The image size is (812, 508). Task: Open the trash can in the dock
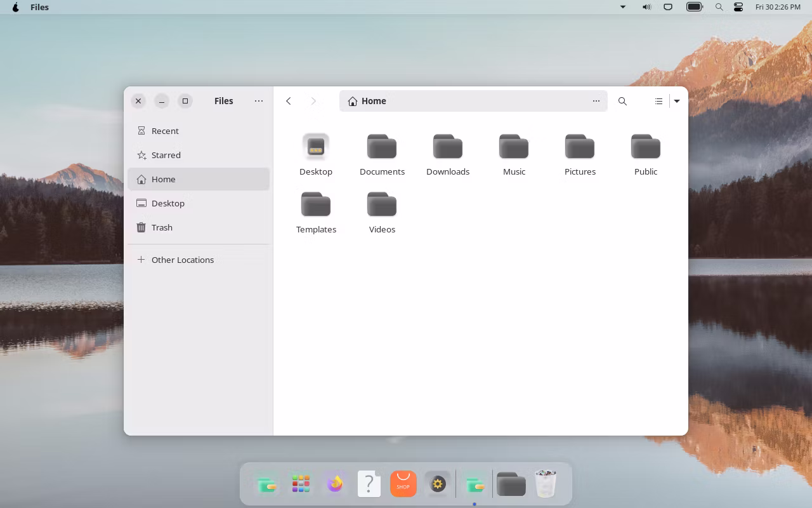(x=546, y=484)
